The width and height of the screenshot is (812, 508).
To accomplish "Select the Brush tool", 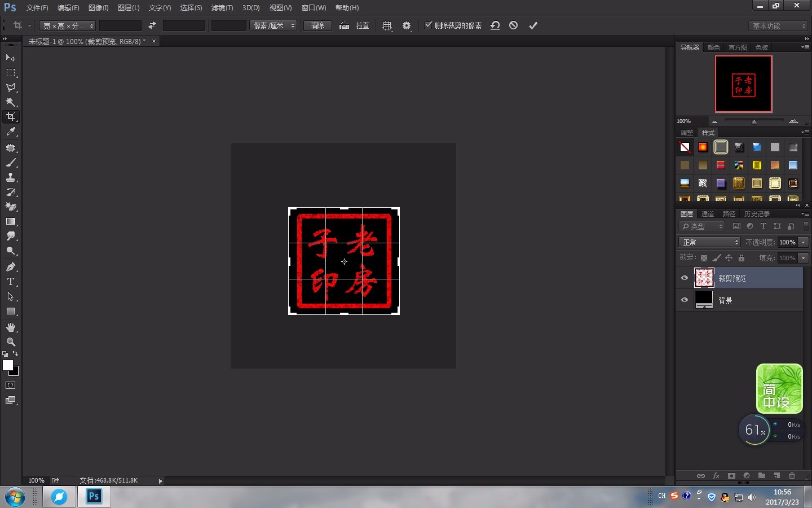I will tap(11, 163).
